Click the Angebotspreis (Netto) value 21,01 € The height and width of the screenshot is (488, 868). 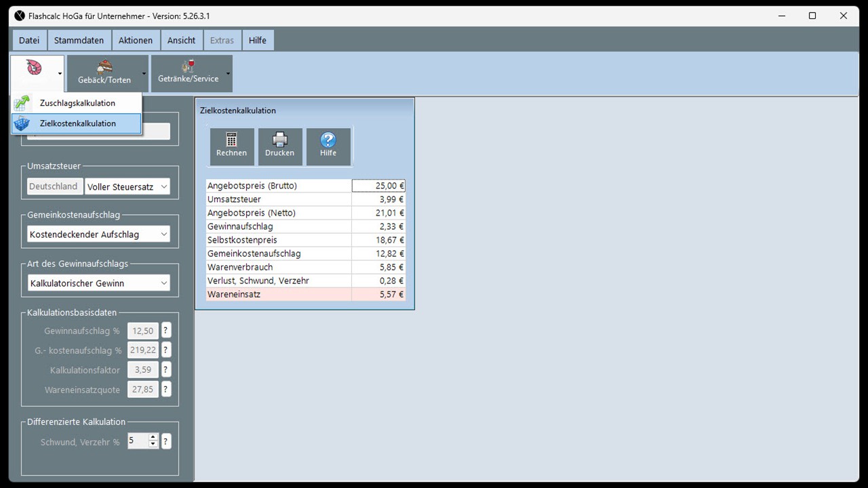378,213
